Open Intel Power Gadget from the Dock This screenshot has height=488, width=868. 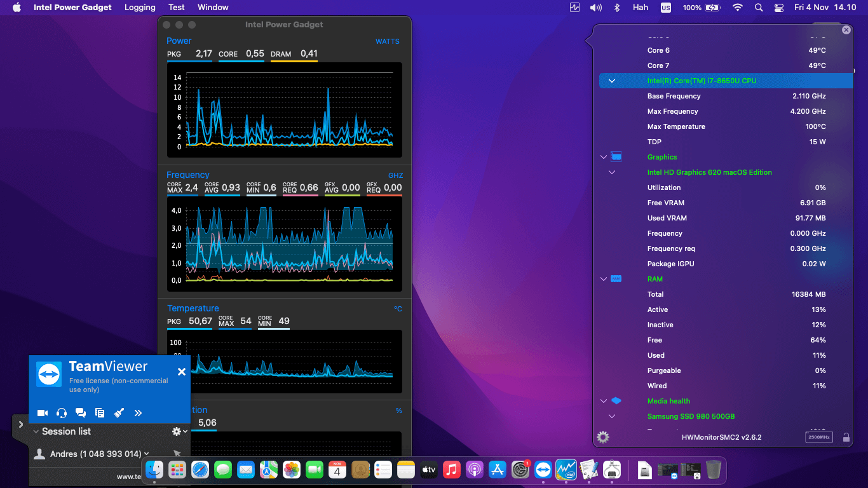click(x=566, y=470)
